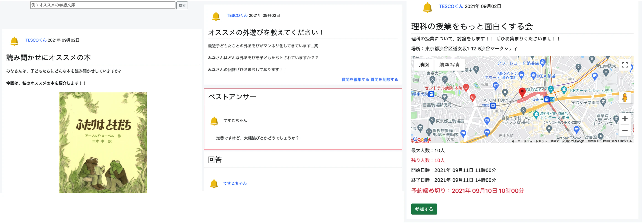Click セントラル病院 本院 hospital marker

pyautogui.click(x=466, y=88)
